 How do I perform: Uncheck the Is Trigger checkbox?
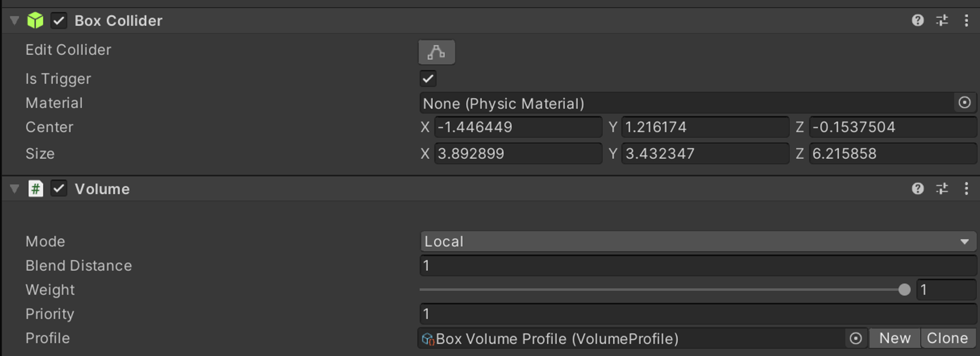pyautogui.click(x=428, y=79)
